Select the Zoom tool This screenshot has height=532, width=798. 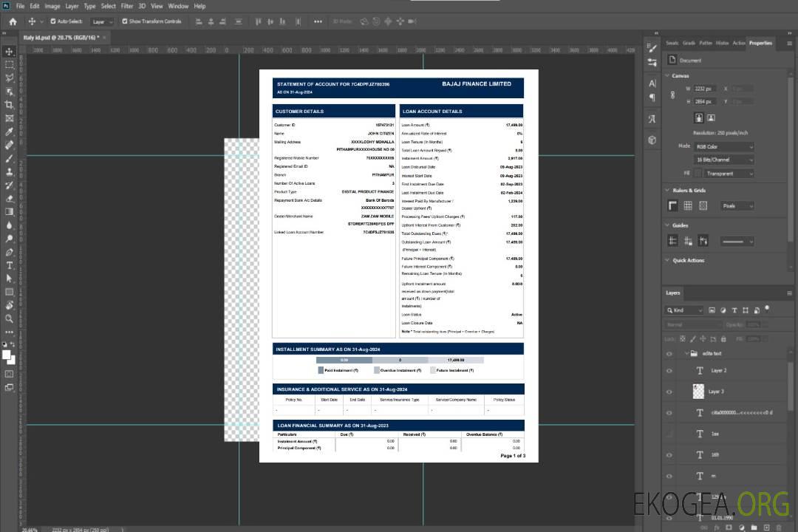[x=9, y=318]
